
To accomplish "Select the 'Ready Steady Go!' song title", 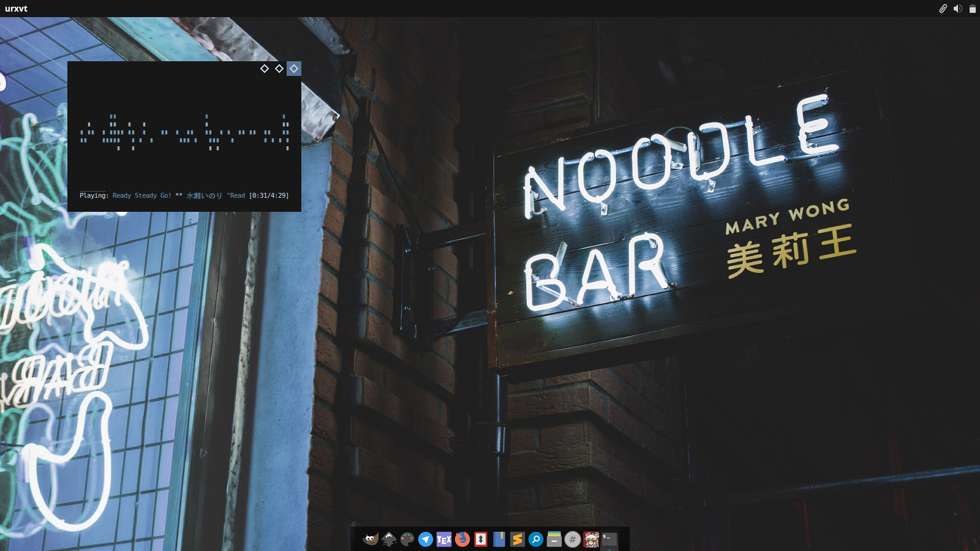I will 141,195.
